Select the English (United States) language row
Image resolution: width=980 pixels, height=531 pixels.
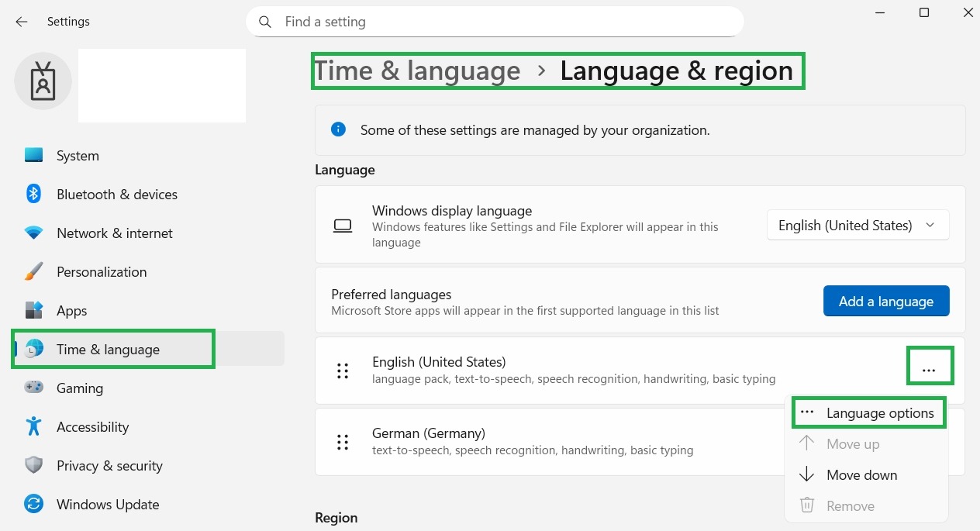coord(640,371)
